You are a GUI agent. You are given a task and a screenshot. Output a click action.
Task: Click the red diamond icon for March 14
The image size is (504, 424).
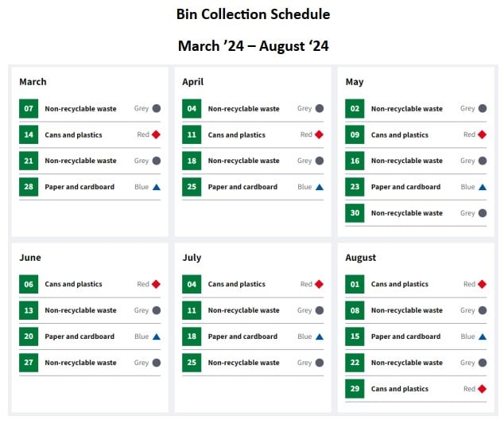156,134
